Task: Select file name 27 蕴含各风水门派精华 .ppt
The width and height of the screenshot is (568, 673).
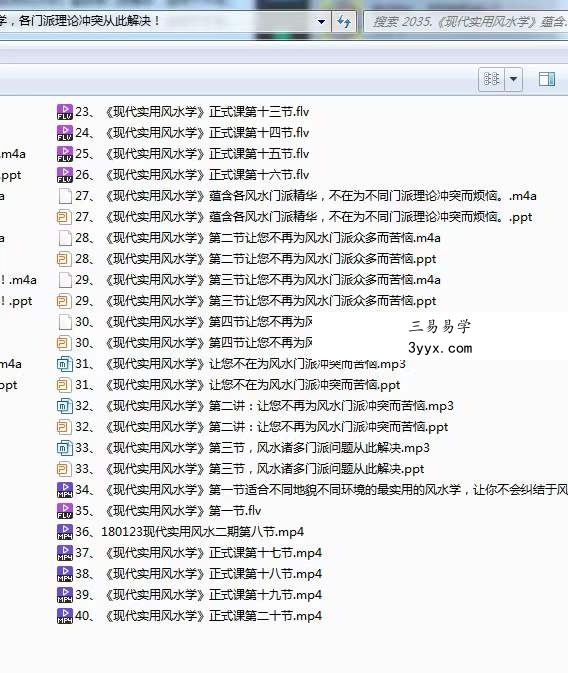Action: pyautogui.click(x=304, y=217)
